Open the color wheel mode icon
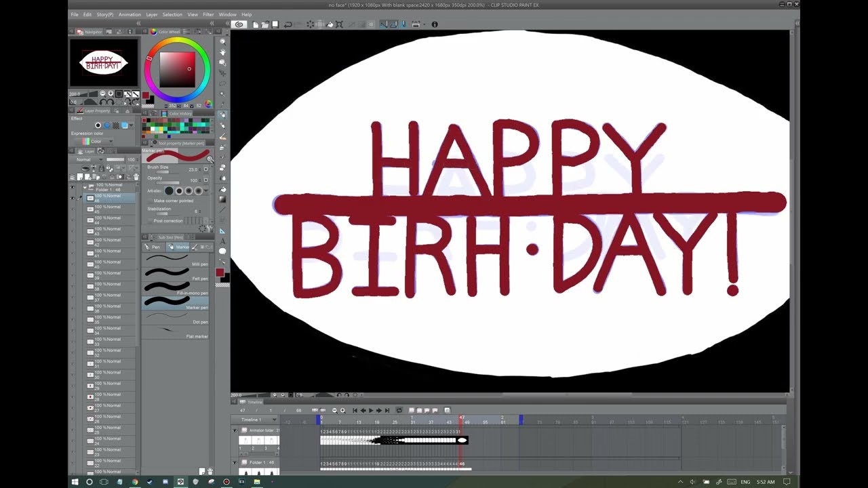Screen dimensions: 868x488 pos(208,104)
